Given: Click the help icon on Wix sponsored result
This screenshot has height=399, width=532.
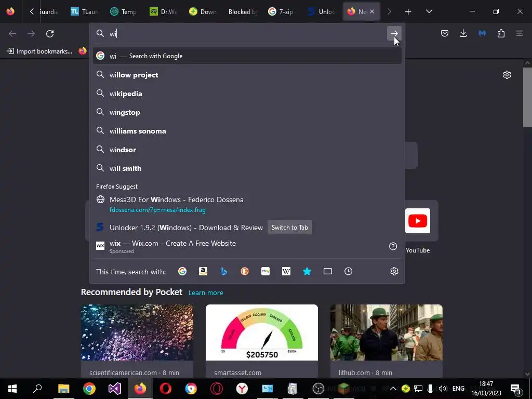Looking at the screenshot, I should tap(393, 246).
